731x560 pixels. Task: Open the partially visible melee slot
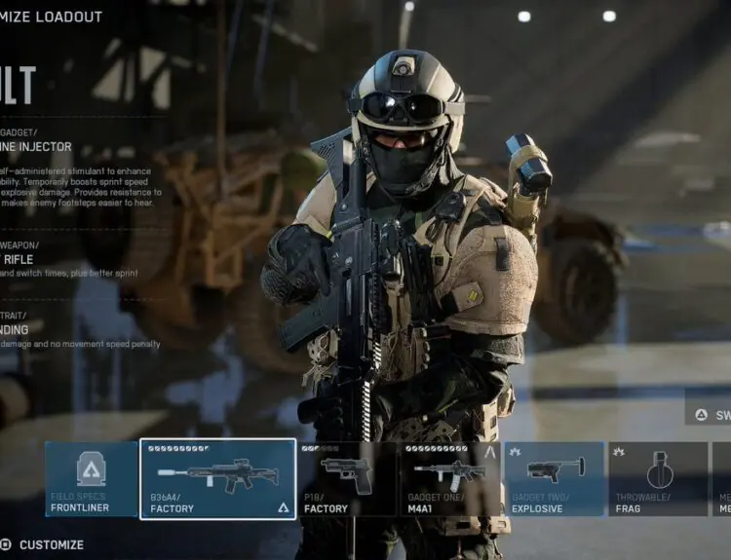721,478
